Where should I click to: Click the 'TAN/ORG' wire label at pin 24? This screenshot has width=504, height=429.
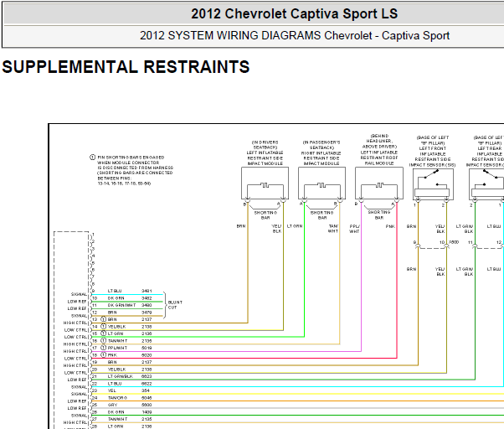[117, 398]
